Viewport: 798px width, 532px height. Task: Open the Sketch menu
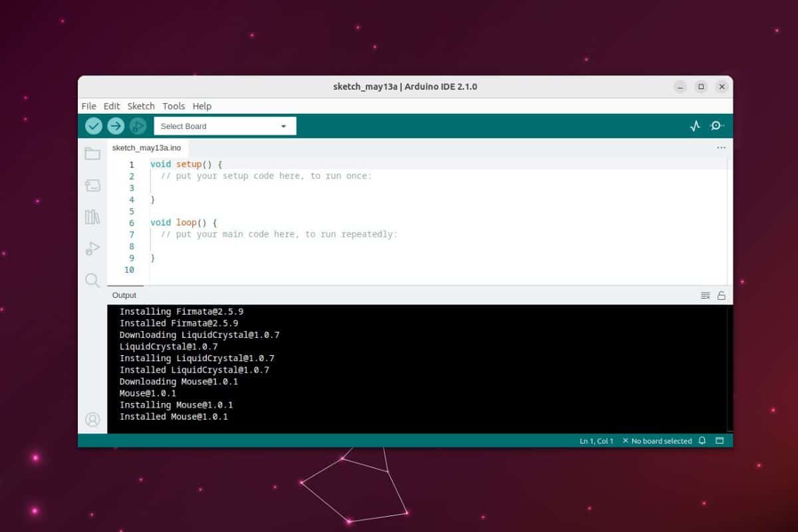click(x=141, y=106)
